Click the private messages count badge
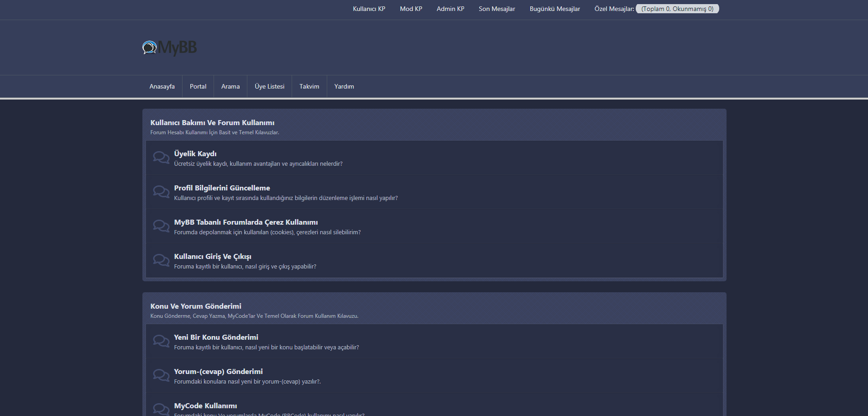The width and height of the screenshot is (868, 416). tap(677, 9)
